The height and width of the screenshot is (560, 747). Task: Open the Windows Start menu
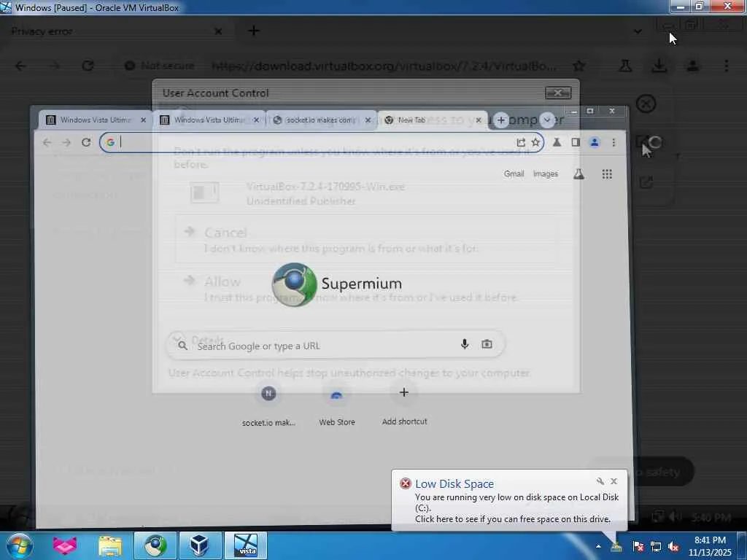tap(19, 545)
